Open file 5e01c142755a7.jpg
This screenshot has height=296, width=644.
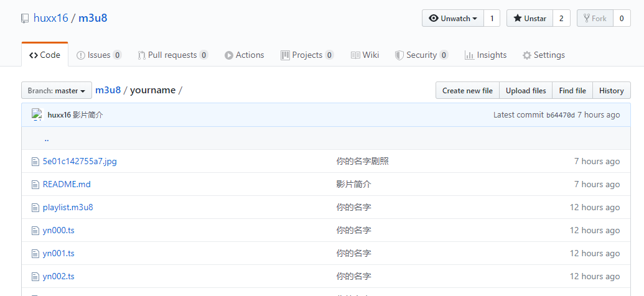pyautogui.click(x=80, y=161)
